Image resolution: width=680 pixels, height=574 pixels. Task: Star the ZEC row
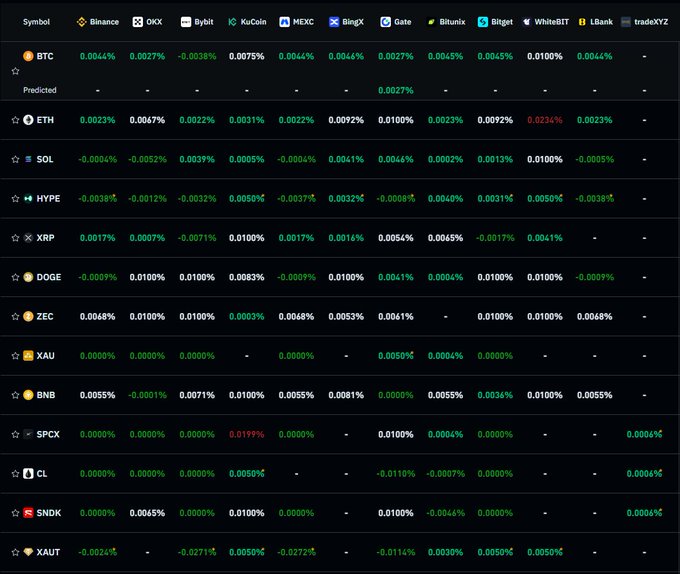(16, 316)
